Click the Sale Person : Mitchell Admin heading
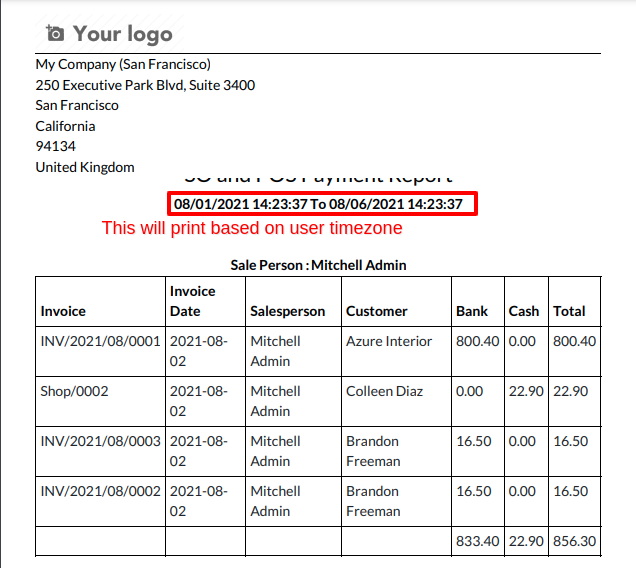 click(318, 265)
